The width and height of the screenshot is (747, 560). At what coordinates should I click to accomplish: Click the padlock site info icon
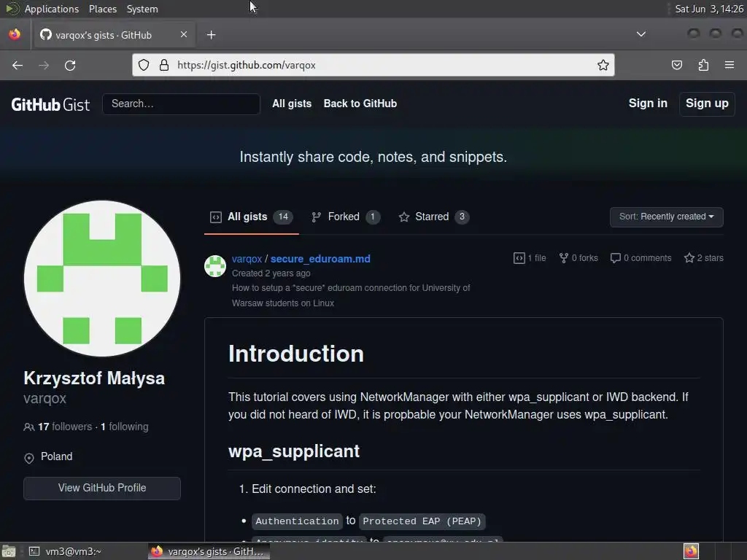164,65
